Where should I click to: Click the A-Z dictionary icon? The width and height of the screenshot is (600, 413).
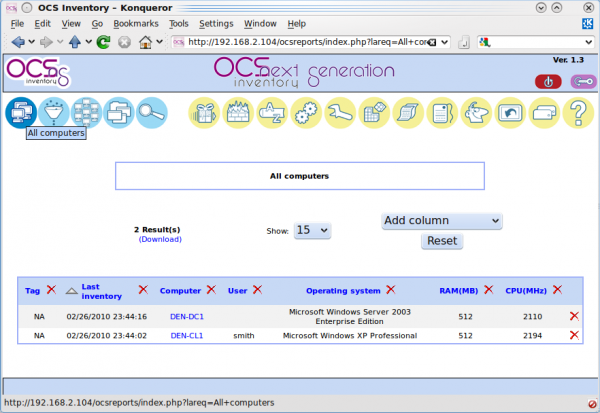(x=272, y=113)
